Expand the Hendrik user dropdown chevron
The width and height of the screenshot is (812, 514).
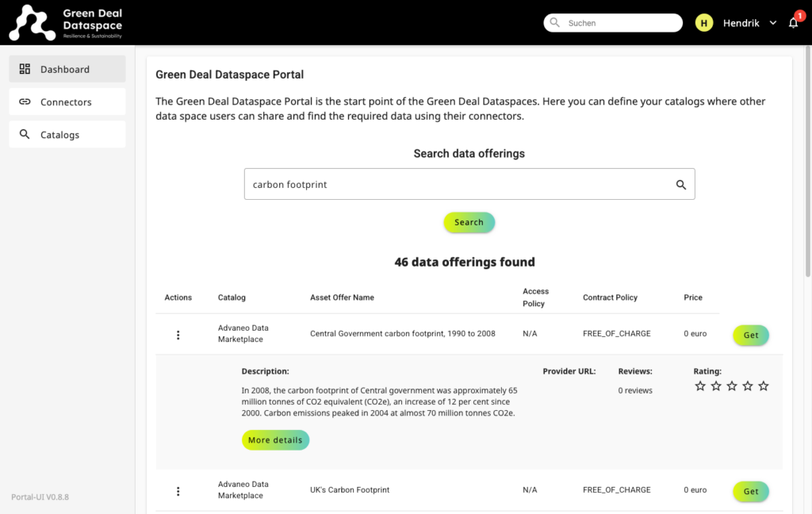click(773, 23)
